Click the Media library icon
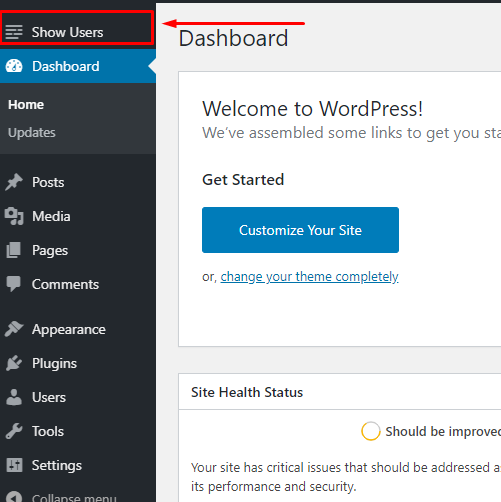 point(14,216)
